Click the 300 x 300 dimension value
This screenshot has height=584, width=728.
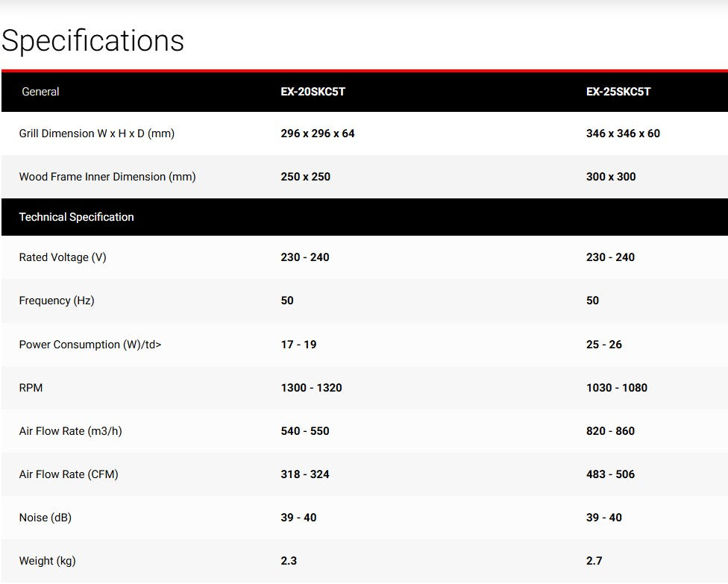point(611,177)
